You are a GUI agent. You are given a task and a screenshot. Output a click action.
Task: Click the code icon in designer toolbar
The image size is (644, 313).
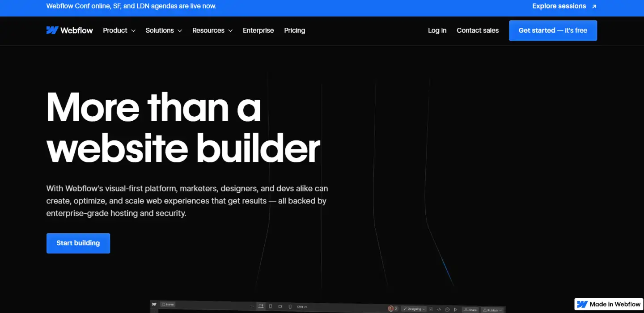pyautogui.click(x=439, y=309)
